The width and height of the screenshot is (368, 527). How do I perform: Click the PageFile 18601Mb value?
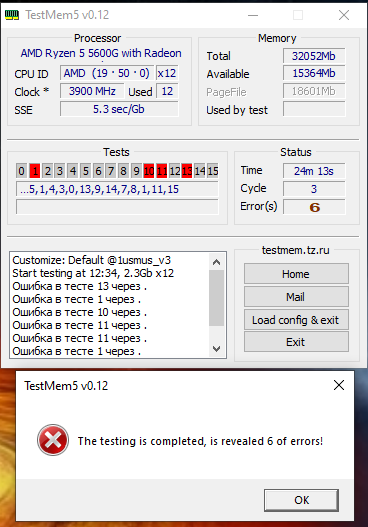point(314,91)
